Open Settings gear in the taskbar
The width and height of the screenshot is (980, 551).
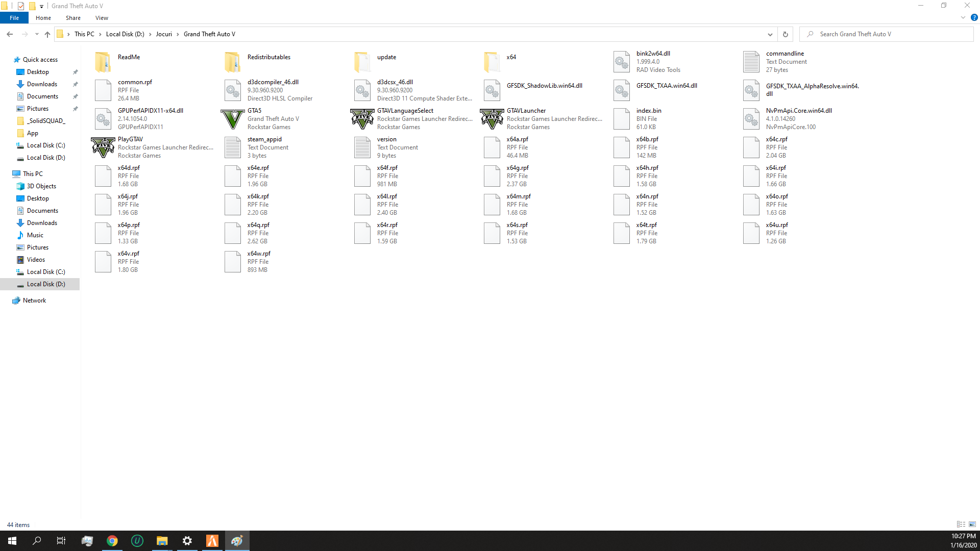pyautogui.click(x=187, y=541)
